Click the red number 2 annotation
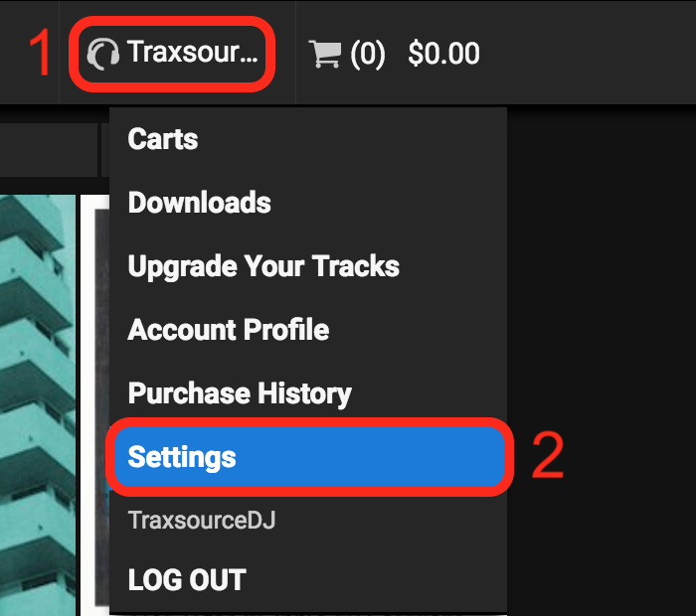The height and width of the screenshot is (616, 696). [x=548, y=456]
